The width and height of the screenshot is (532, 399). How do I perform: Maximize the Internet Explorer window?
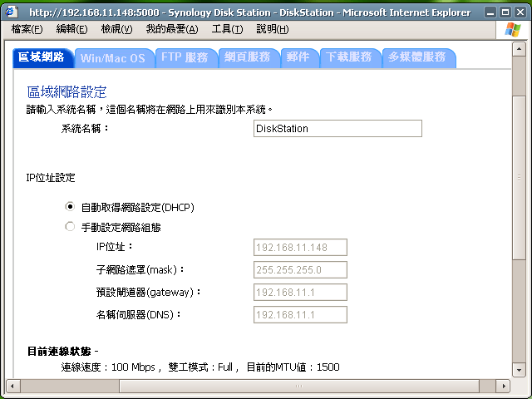tap(505, 12)
